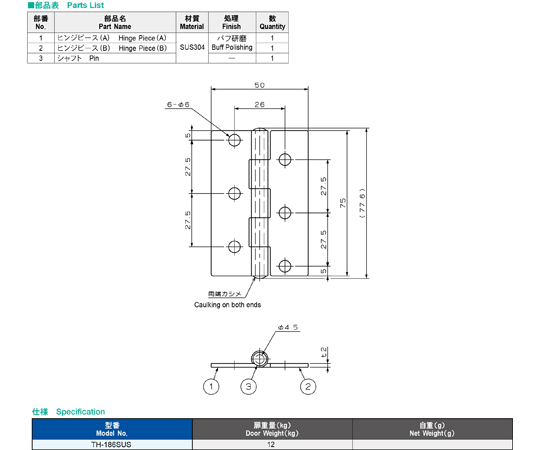This screenshot has width=540, height=450.
Task: Click the 'Finish' column header
Action: click(x=232, y=22)
